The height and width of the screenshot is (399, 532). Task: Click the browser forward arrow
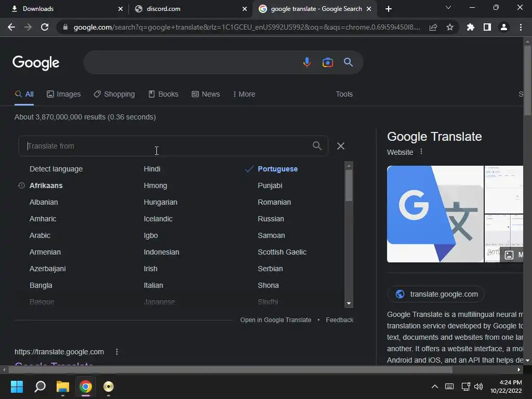click(x=28, y=27)
